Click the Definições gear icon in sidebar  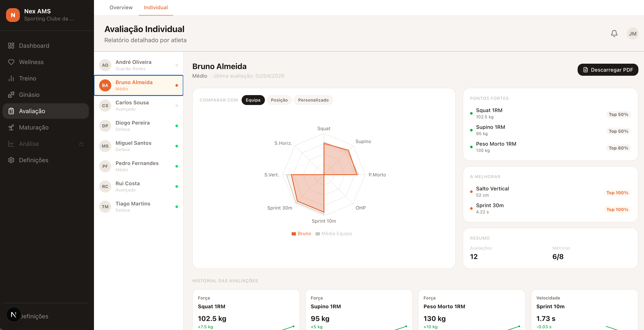pyautogui.click(x=11, y=160)
